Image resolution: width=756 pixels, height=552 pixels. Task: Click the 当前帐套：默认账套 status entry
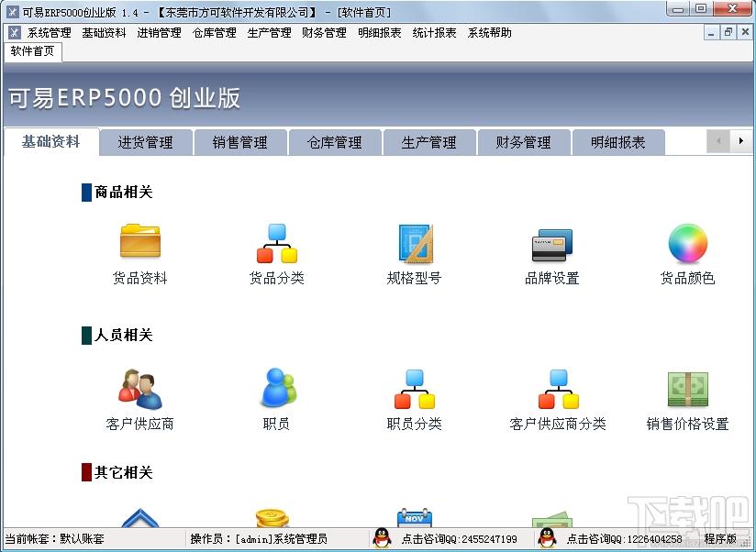[x=54, y=538]
